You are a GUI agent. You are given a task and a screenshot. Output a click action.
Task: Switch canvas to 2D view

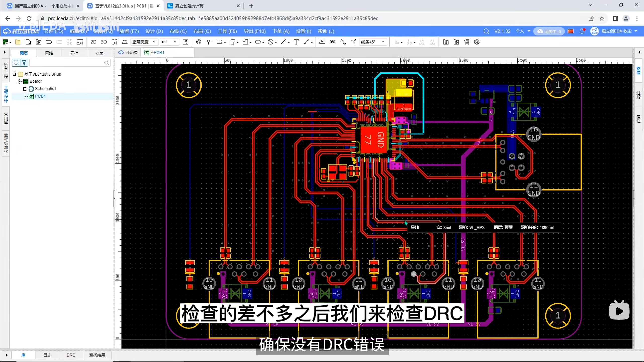(x=93, y=42)
